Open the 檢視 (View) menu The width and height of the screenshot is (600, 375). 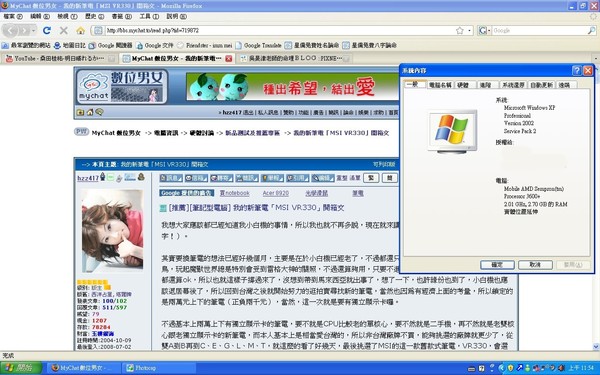point(67,16)
